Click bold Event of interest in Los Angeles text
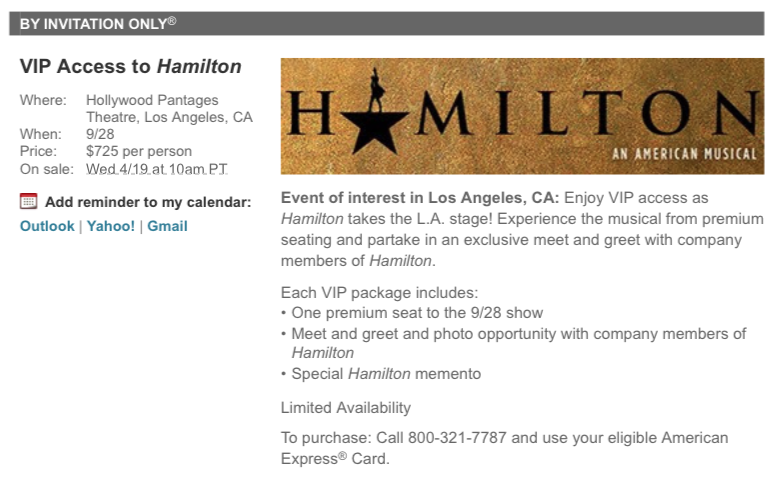 point(420,197)
